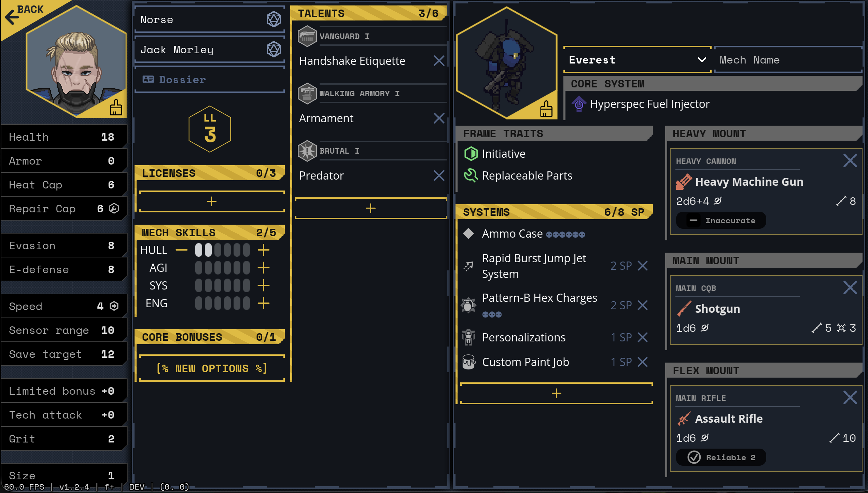Click the randomize dice icon beside Norse
868x493 pixels.
[274, 19]
